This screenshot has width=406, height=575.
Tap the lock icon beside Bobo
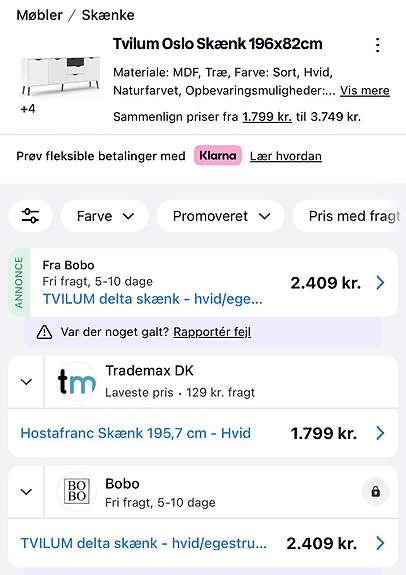[x=375, y=491]
